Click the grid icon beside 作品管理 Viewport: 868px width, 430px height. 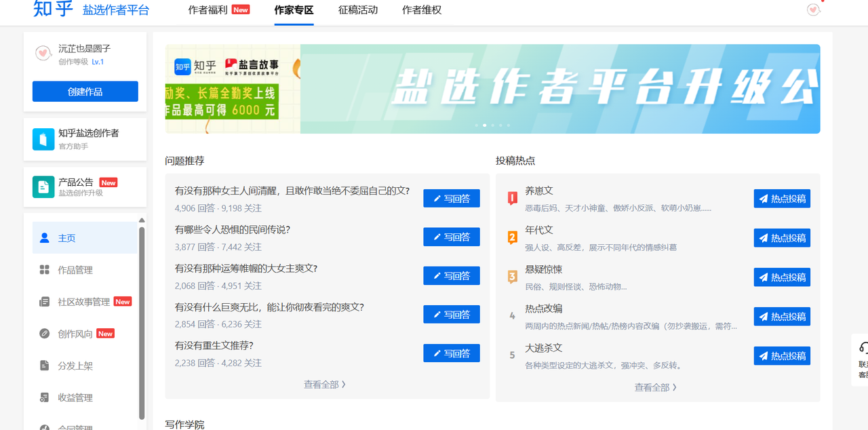45,270
